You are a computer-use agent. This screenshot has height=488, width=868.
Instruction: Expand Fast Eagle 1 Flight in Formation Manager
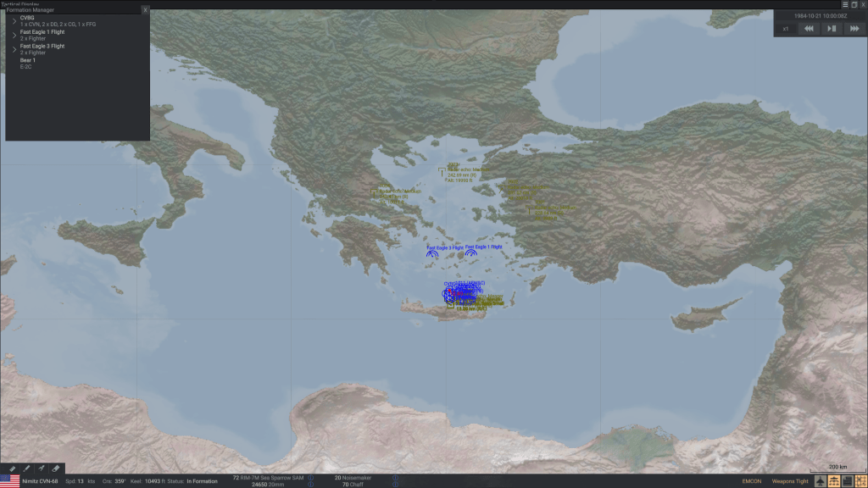14,36
